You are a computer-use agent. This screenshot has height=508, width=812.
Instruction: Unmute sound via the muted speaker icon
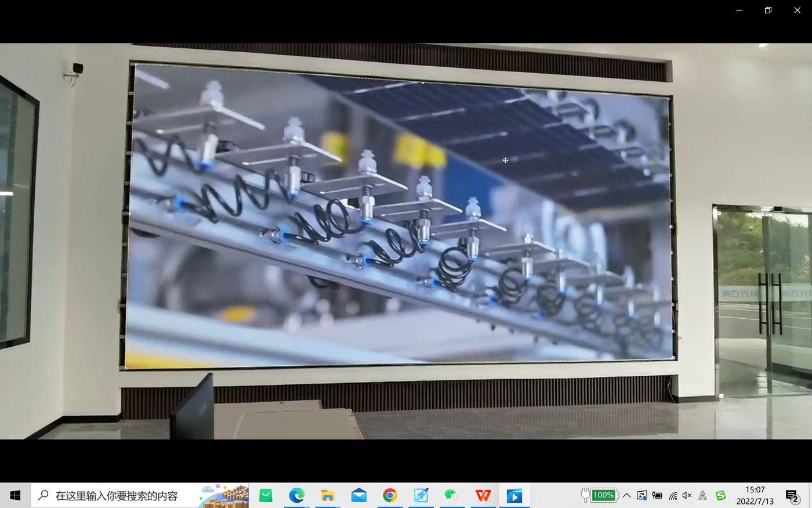(687, 495)
